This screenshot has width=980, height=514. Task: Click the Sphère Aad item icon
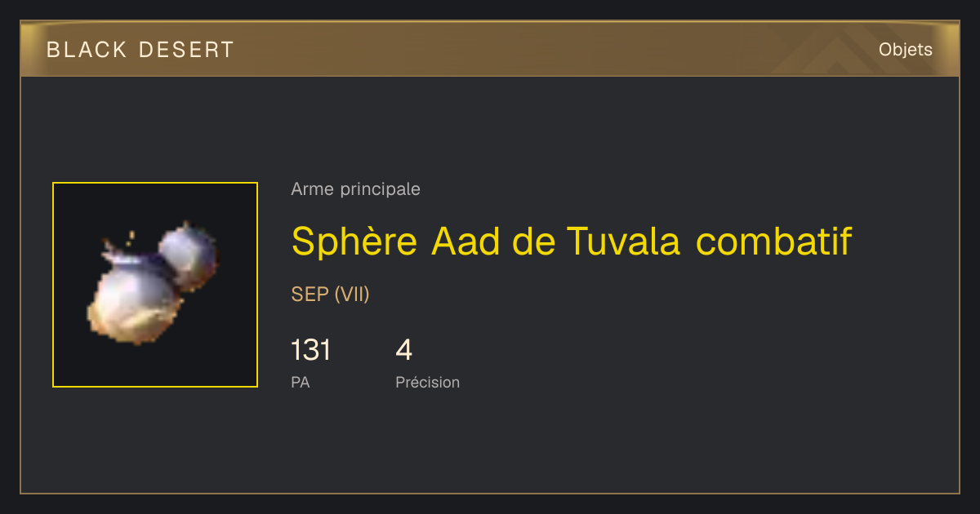point(155,285)
